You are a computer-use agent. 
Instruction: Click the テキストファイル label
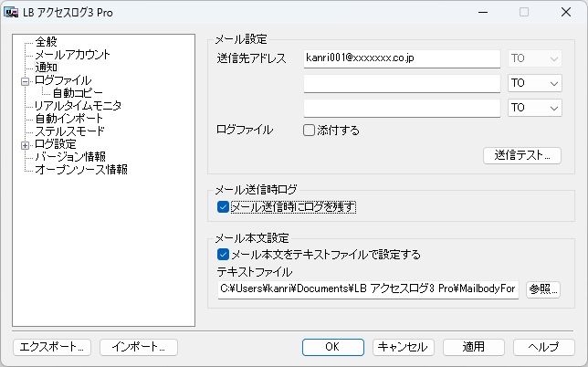254,272
